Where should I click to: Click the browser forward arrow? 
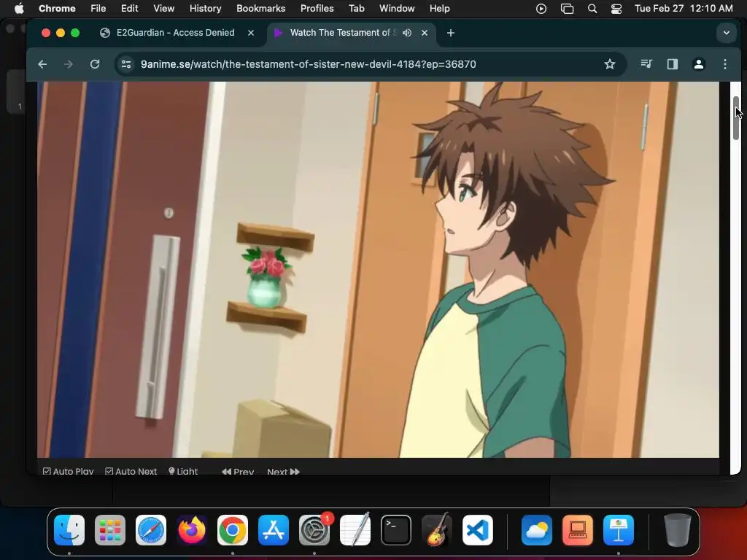(x=69, y=64)
